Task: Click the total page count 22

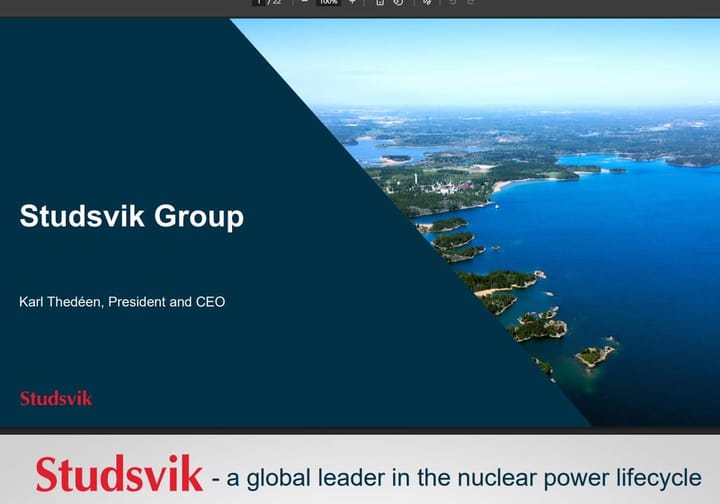Action: click(277, 3)
